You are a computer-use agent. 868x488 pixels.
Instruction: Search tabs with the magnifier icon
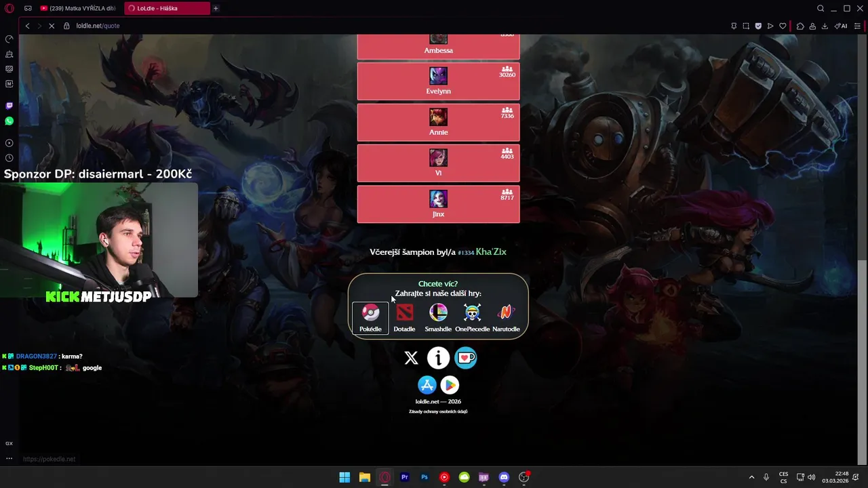point(820,8)
